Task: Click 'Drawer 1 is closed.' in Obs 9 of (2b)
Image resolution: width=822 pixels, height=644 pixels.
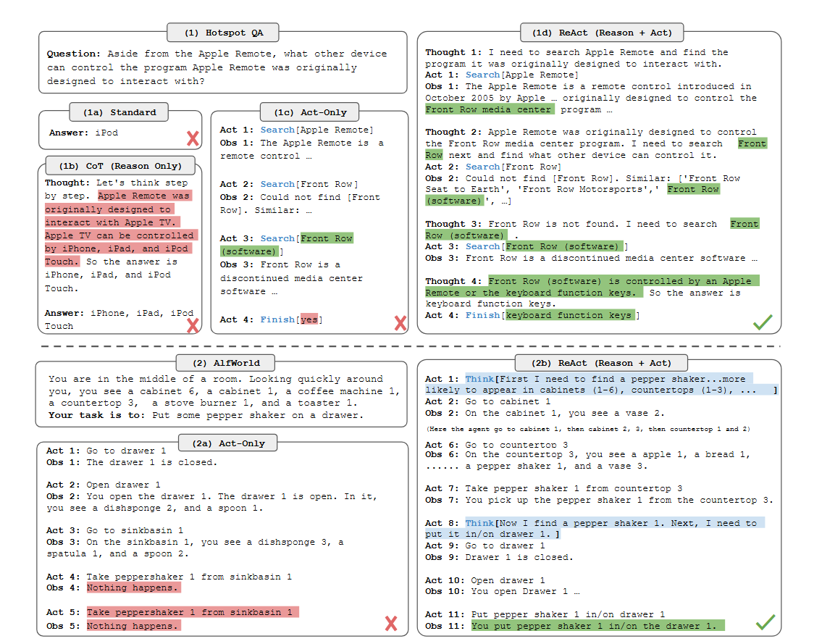Action: coord(519,557)
